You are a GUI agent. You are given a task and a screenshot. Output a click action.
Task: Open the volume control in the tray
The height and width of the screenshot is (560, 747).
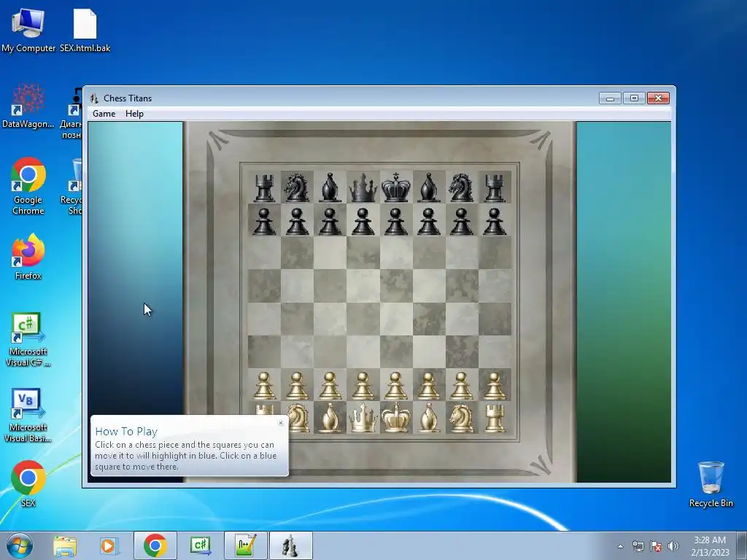[673, 546]
